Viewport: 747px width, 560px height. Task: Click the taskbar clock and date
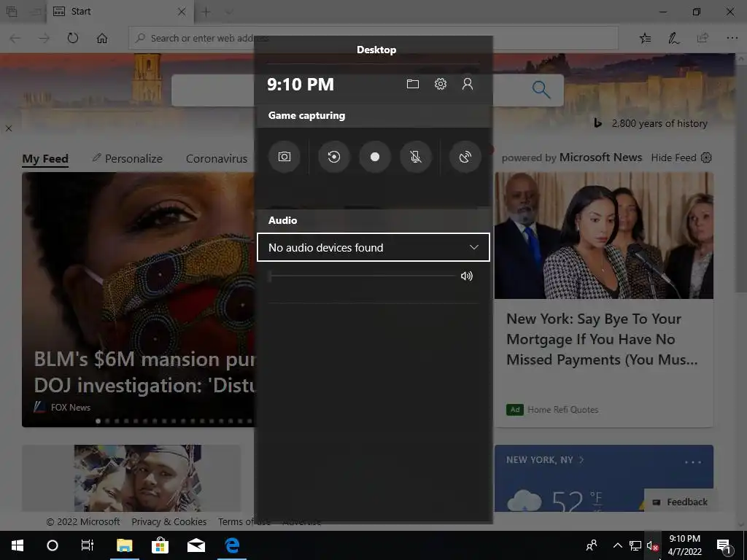[x=684, y=545]
